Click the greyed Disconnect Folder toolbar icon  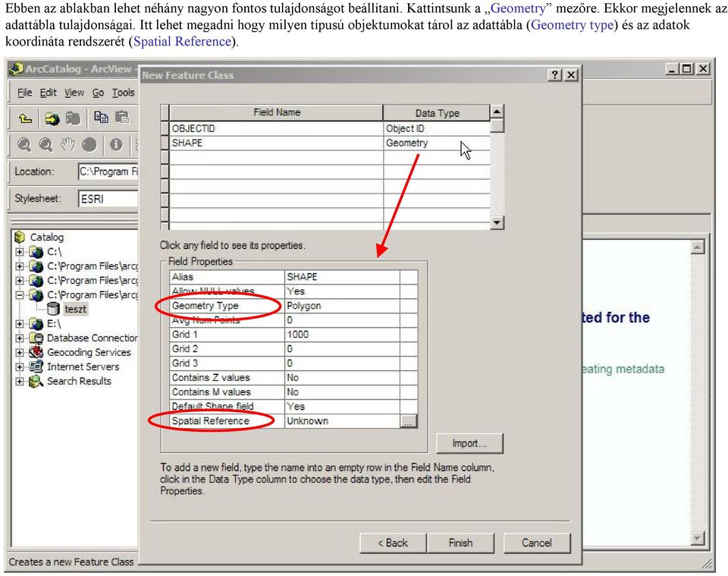point(73,119)
